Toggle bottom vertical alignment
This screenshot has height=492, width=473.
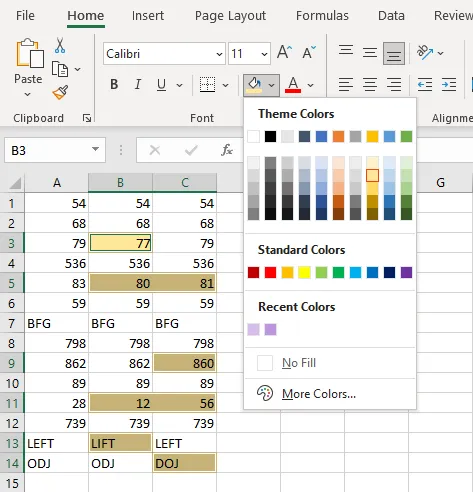click(x=394, y=53)
